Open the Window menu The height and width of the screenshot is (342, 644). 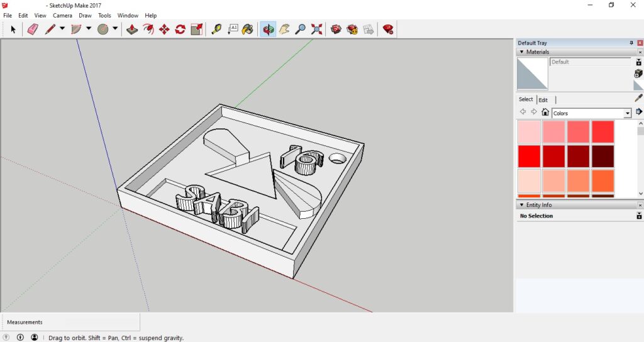coord(128,15)
